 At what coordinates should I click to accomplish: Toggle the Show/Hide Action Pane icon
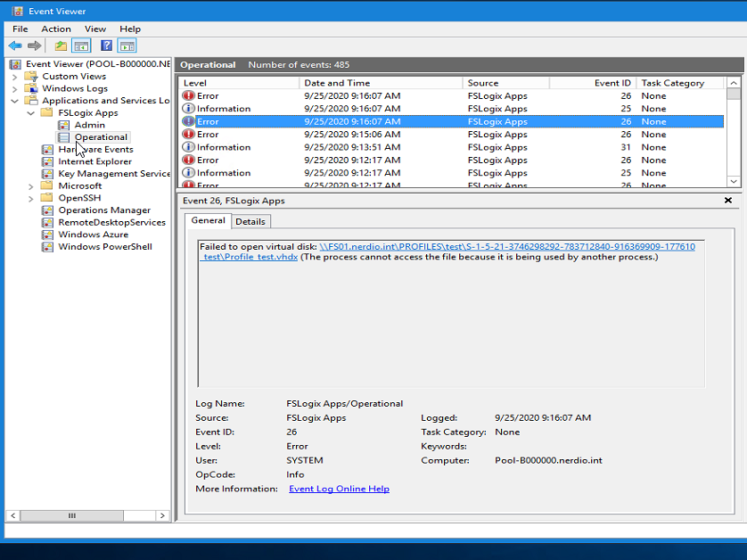coord(127,45)
